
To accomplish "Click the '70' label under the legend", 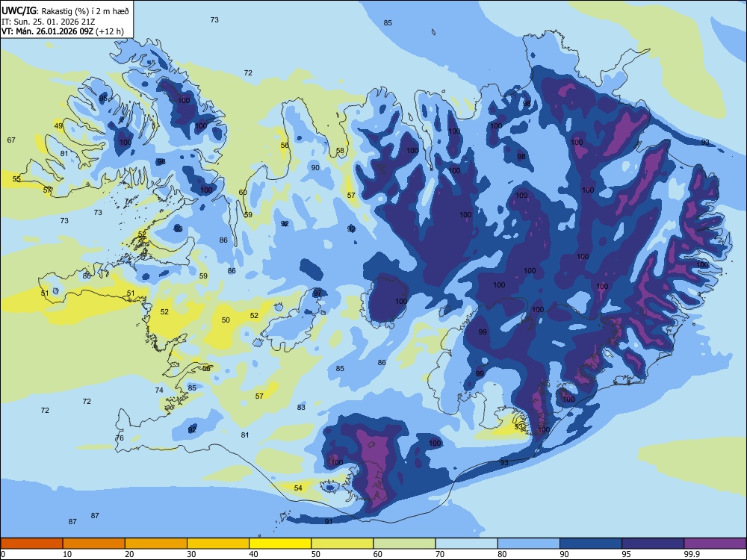I will click(x=440, y=554).
